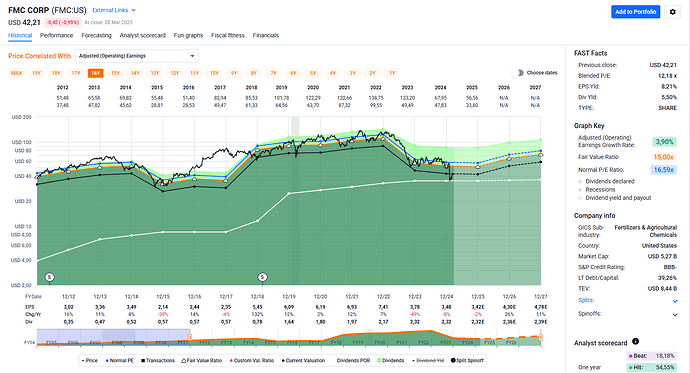Open the Analyst scorecard info icon
The image size is (690, 373).
pos(635,341)
